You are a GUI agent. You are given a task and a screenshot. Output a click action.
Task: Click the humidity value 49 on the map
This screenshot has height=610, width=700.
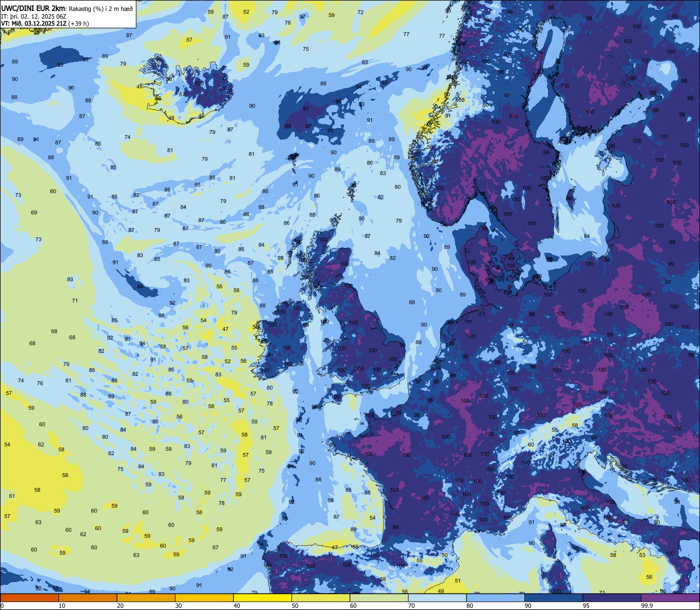441,591
